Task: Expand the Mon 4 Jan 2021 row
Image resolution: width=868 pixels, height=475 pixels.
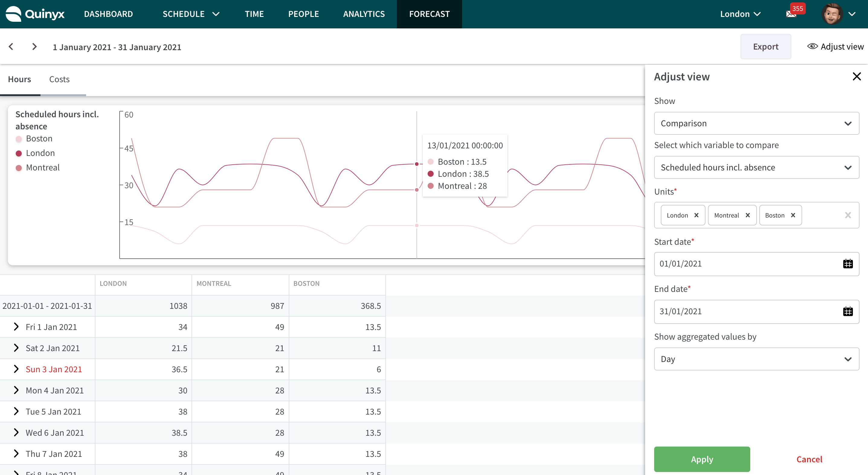Action: pos(16,390)
